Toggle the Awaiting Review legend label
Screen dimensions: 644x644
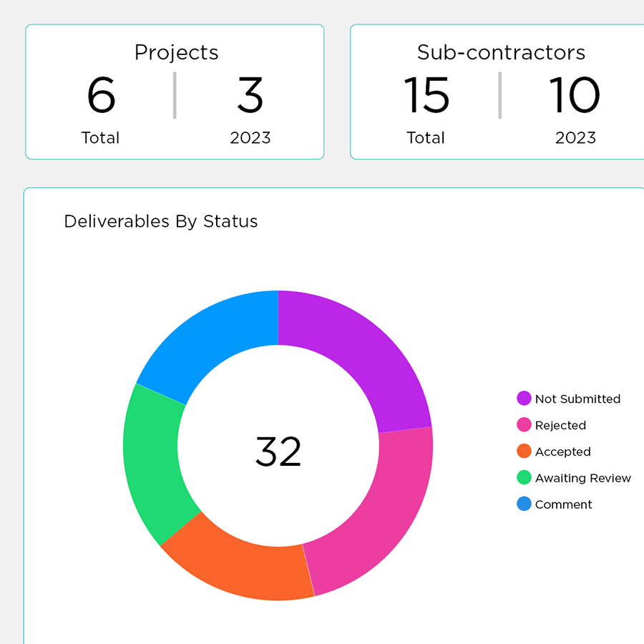coord(583,478)
